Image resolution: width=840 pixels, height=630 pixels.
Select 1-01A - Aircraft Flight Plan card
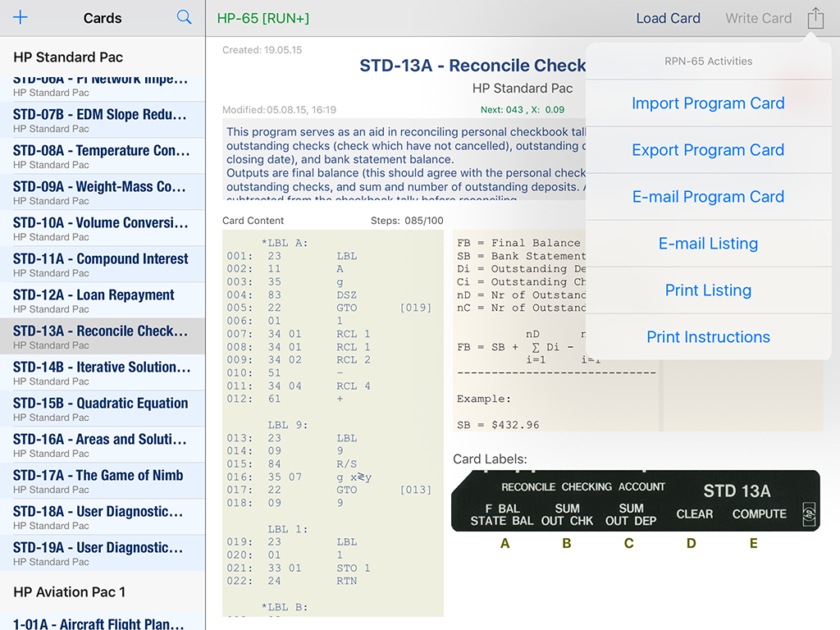pos(103,623)
